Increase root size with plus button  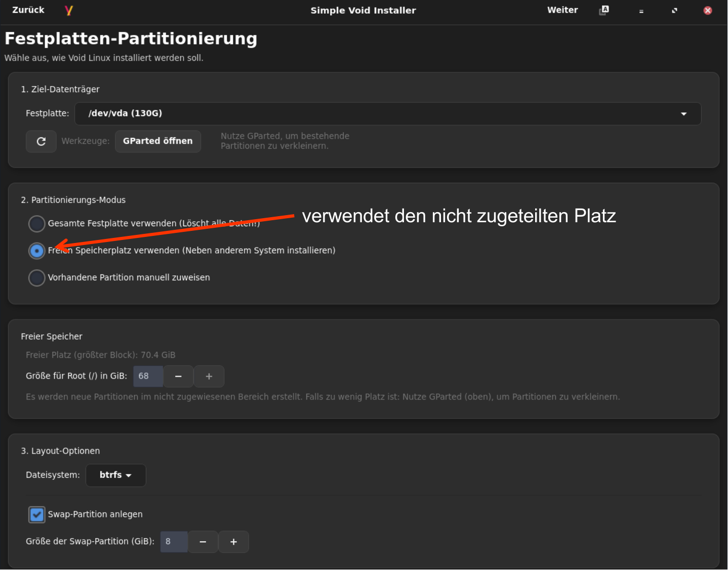209,376
